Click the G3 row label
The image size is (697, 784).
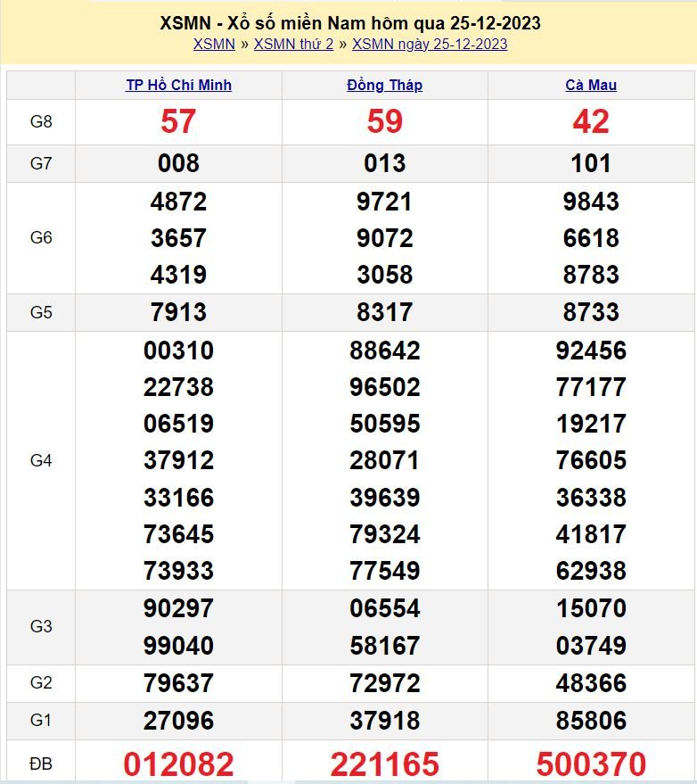coord(41,626)
